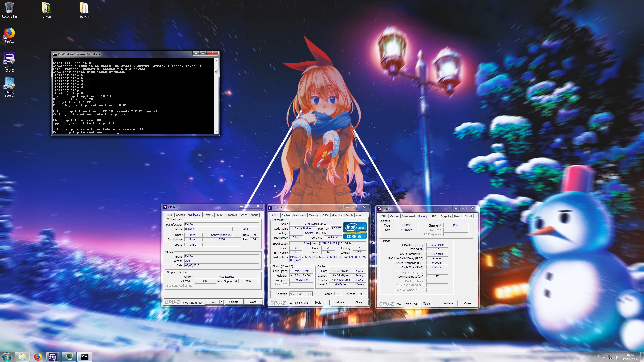Switch to Caches tab in Mainboard window
The width and height of the screenshot is (644, 362).
pyautogui.click(x=180, y=215)
